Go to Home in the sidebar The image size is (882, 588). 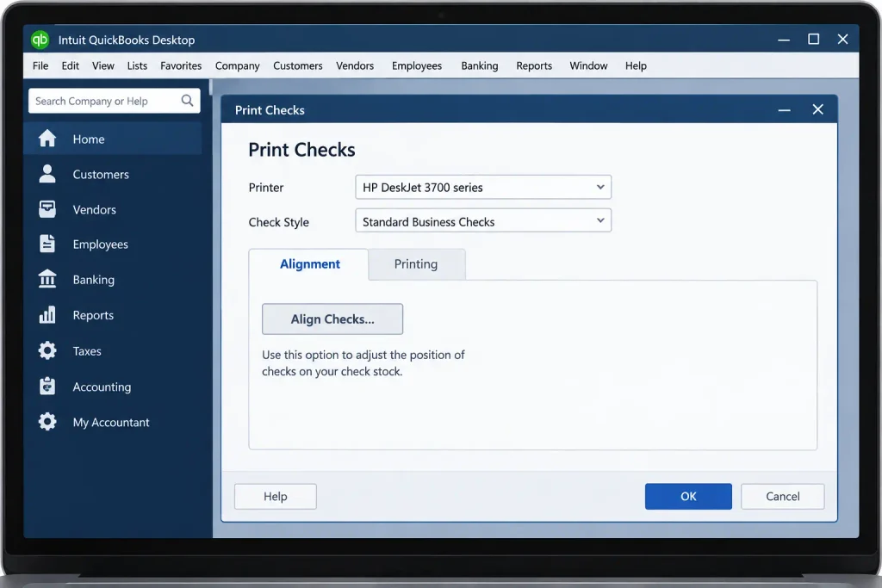click(x=113, y=139)
